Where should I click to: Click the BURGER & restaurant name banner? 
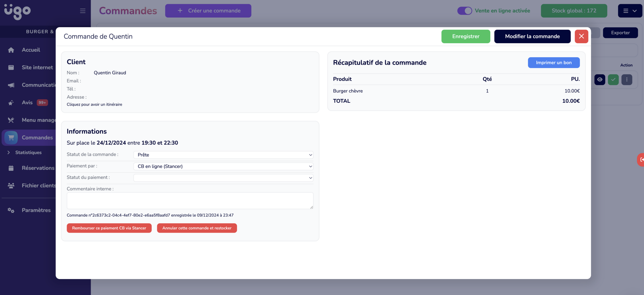point(40,32)
